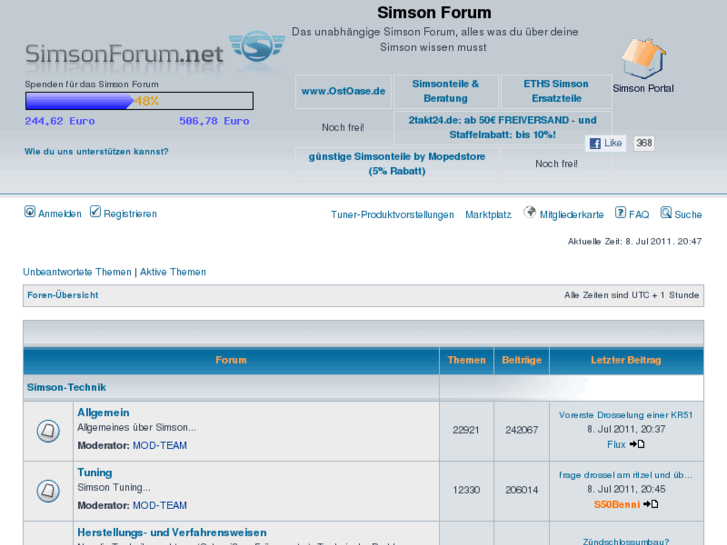Open the Suche search link

click(688, 215)
